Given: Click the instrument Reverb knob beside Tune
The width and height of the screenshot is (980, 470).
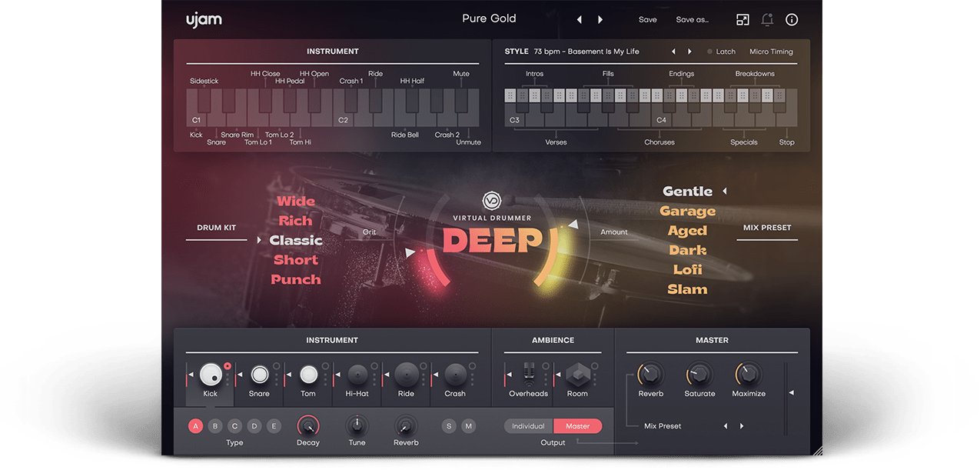Looking at the screenshot, I should (406, 425).
